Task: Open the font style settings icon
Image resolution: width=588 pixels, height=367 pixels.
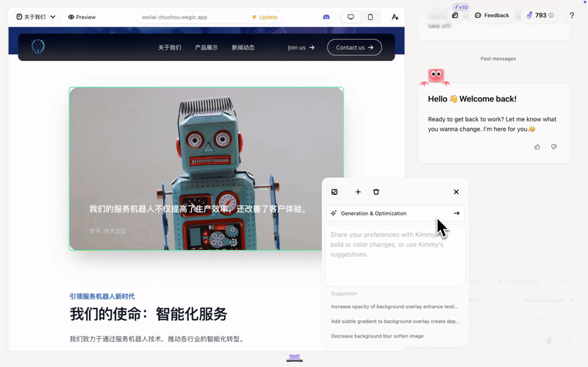Action: pos(395,17)
